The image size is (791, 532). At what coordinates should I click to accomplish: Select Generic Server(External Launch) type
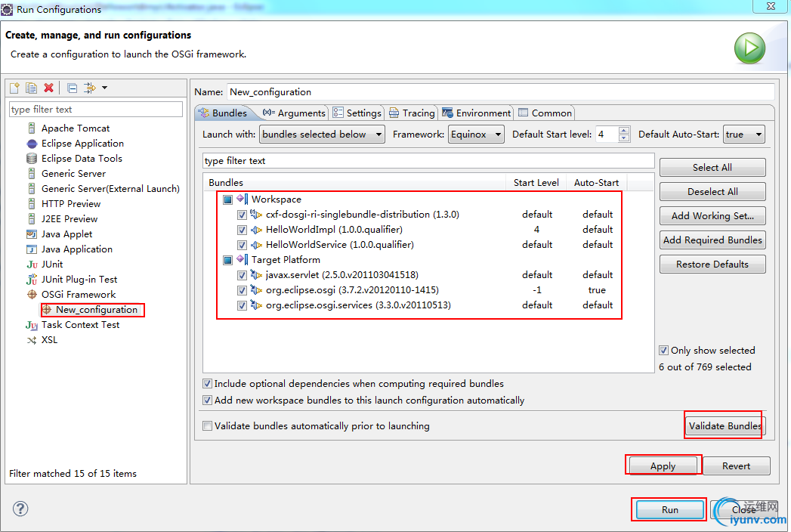click(x=110, y=189)
